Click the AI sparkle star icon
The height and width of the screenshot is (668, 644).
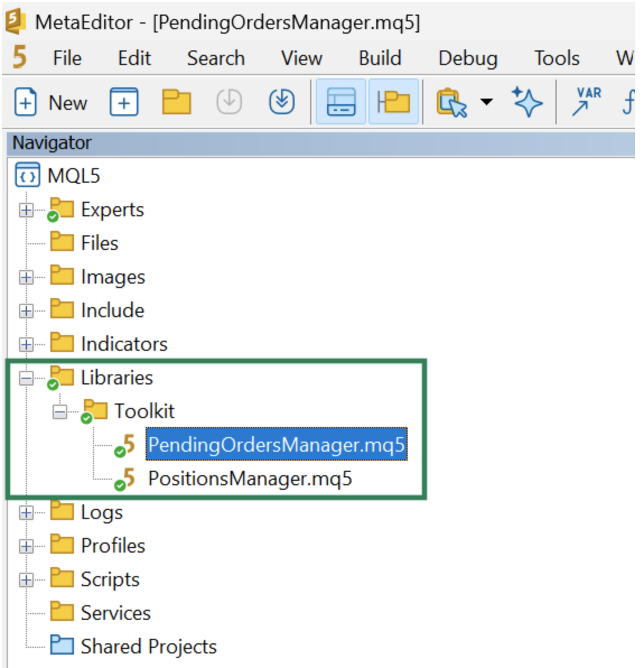click(527, 102)
